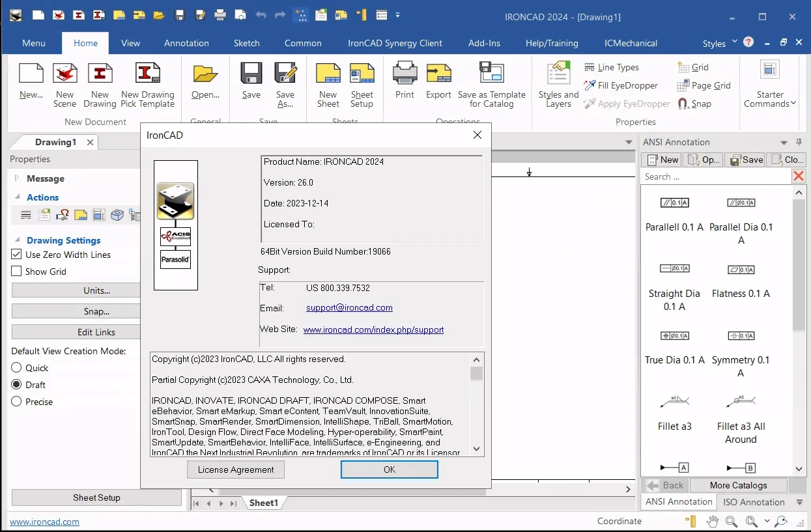Collapse the Drawing Settings section
811x532 pixels.
point(17,240)
